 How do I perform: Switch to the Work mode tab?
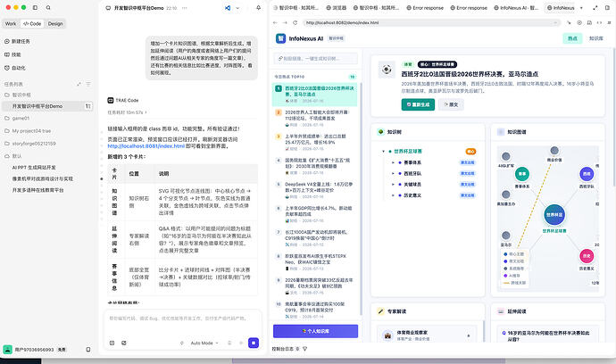coord(11,23)
